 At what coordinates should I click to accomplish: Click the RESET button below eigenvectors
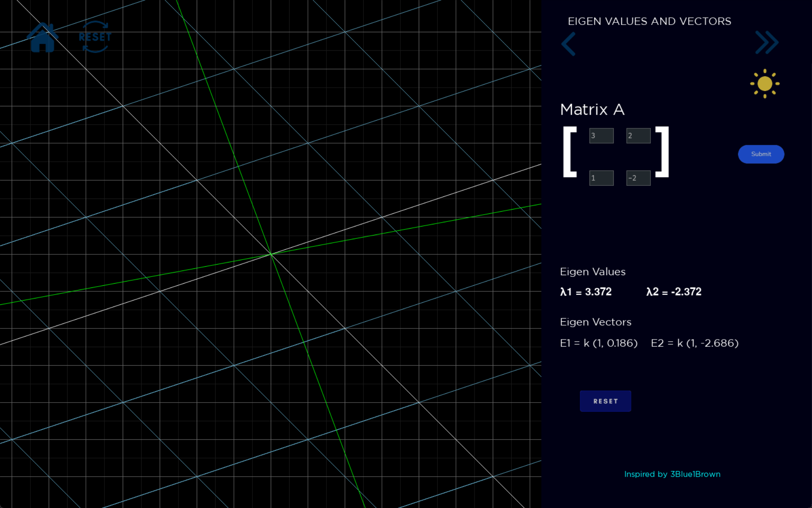[605, 401]
